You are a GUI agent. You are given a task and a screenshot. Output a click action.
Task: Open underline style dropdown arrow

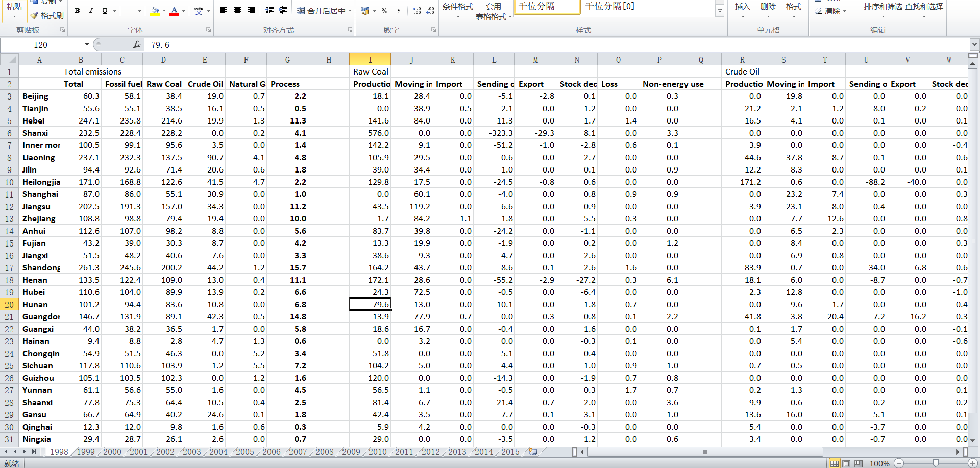pyautogui.click(x=114, y=11)
